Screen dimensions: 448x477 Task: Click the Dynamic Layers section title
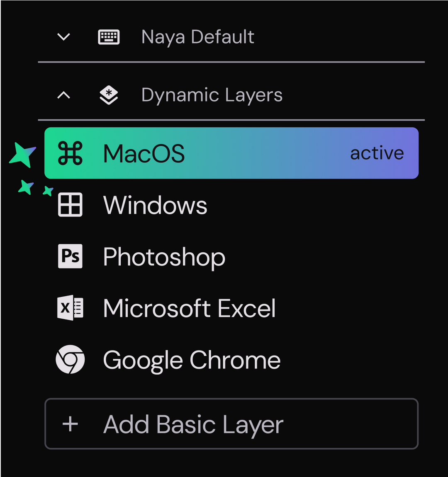(x=212, y=95)
